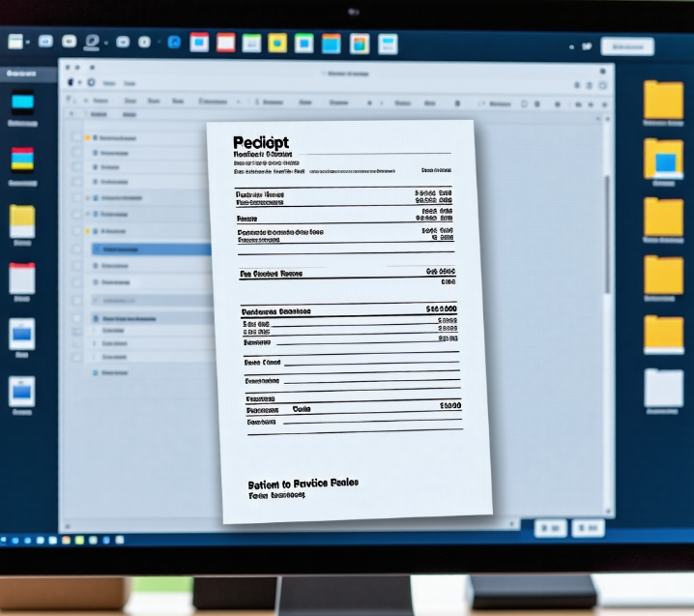Open the red-framed white page icon in top bar

pos(226,43)
